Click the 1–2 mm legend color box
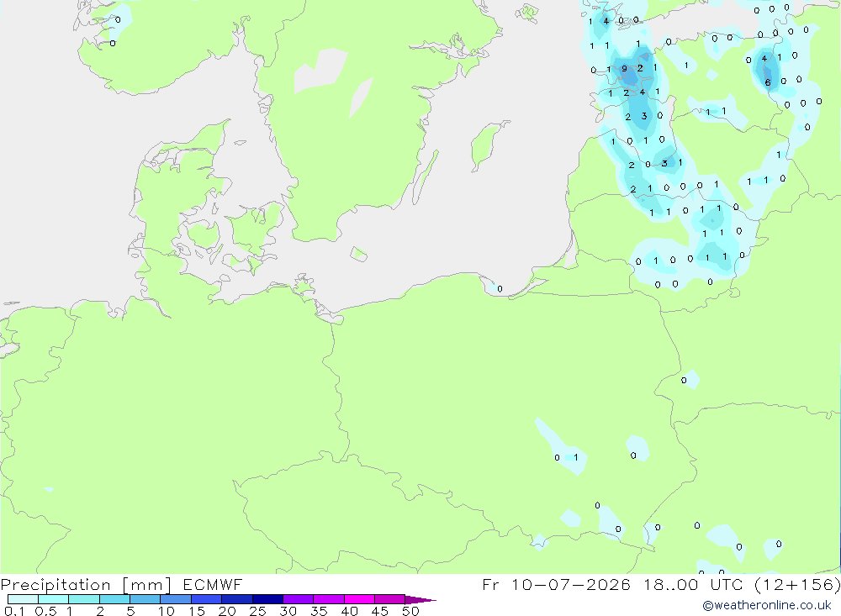Screen dimensions: 841x616 pyautogui.click(x=84, y=599)
